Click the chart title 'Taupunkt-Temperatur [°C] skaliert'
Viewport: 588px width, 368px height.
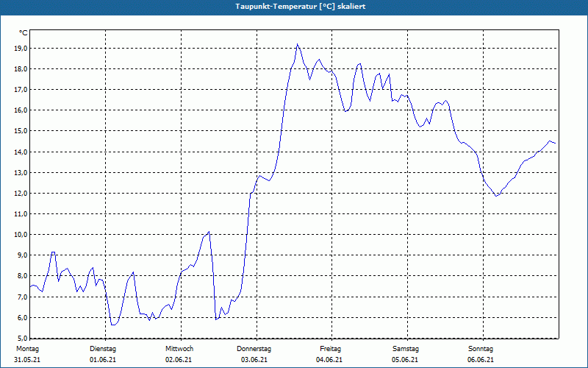301,7
